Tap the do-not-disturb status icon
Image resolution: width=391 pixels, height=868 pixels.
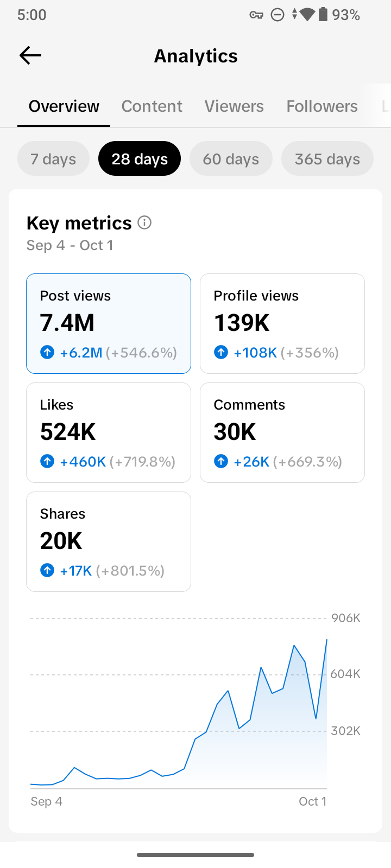click(x=278, y=15)
